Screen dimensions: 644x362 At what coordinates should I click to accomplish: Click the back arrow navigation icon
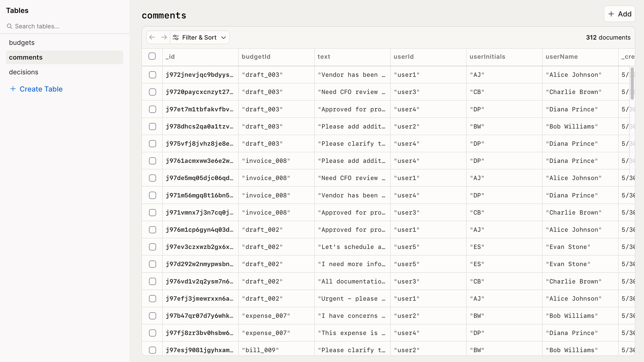[x=152, y=38]
